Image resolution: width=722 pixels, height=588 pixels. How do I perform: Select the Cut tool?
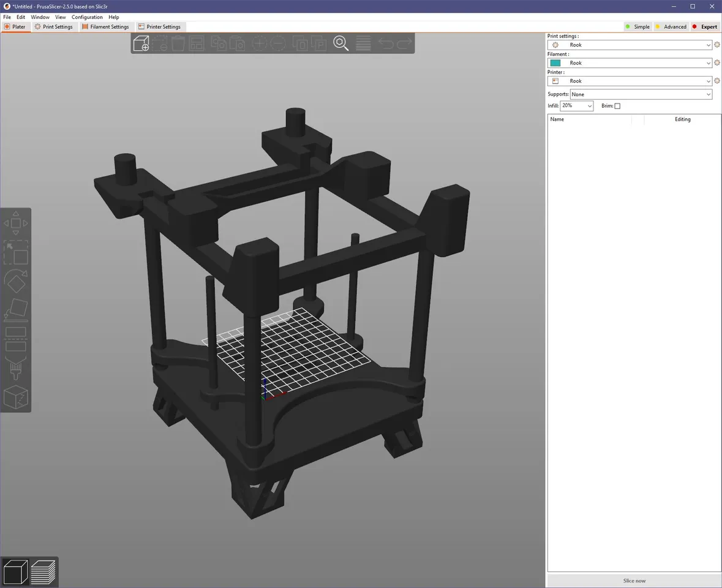coord(16,339)
